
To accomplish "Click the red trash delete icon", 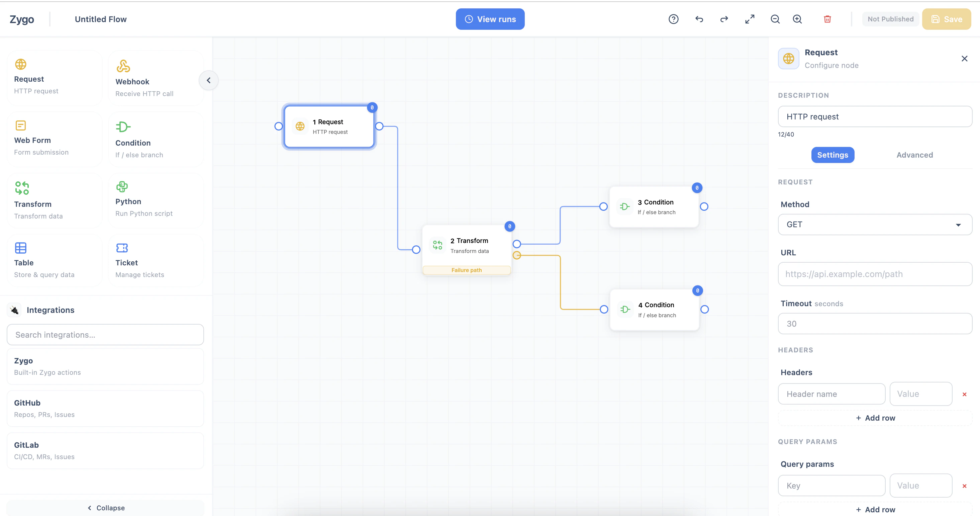I will tap(827, 19).
